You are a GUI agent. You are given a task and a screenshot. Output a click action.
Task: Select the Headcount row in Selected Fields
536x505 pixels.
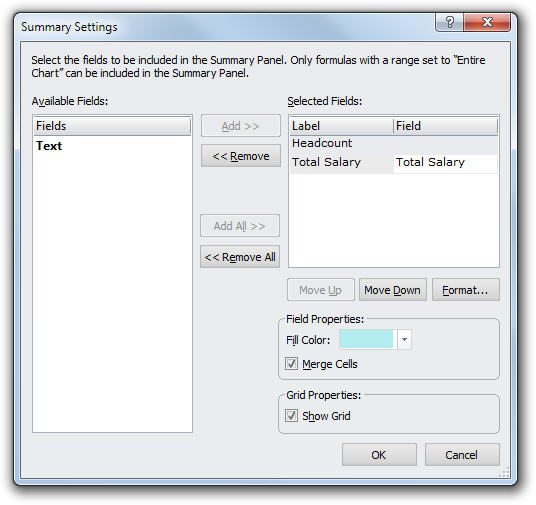point(393,143)
